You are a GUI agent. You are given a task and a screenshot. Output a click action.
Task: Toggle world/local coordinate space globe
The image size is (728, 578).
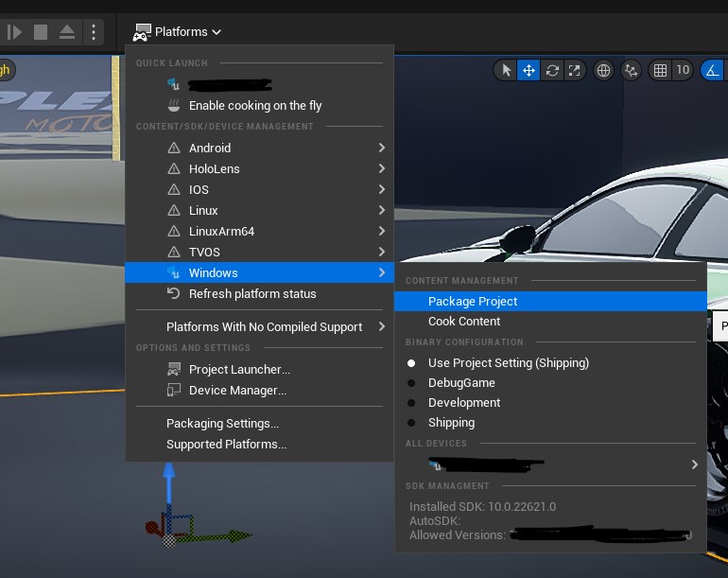[x=603, y=70]
